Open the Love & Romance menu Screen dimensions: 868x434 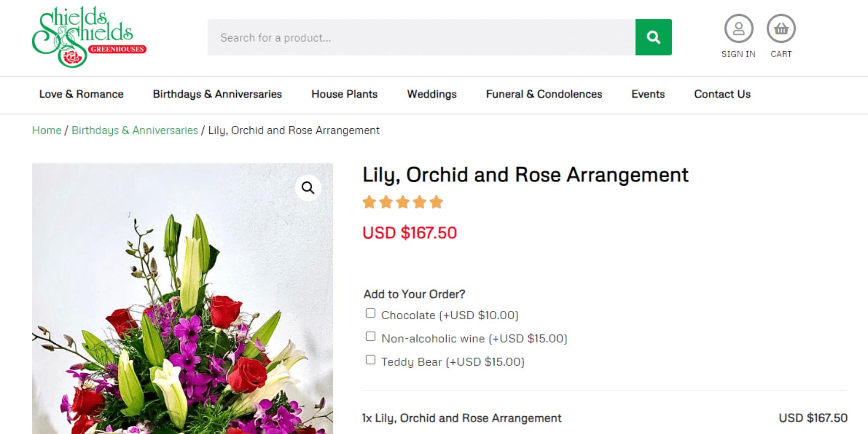[81, 94]
